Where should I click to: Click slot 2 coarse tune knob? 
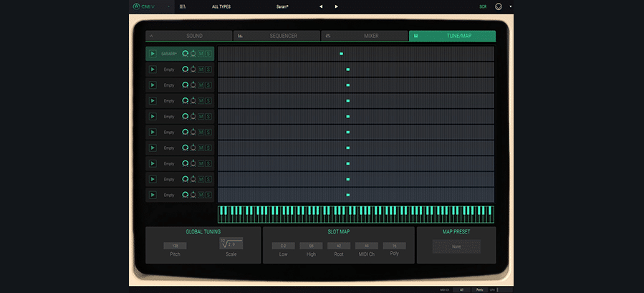point(186,69)
